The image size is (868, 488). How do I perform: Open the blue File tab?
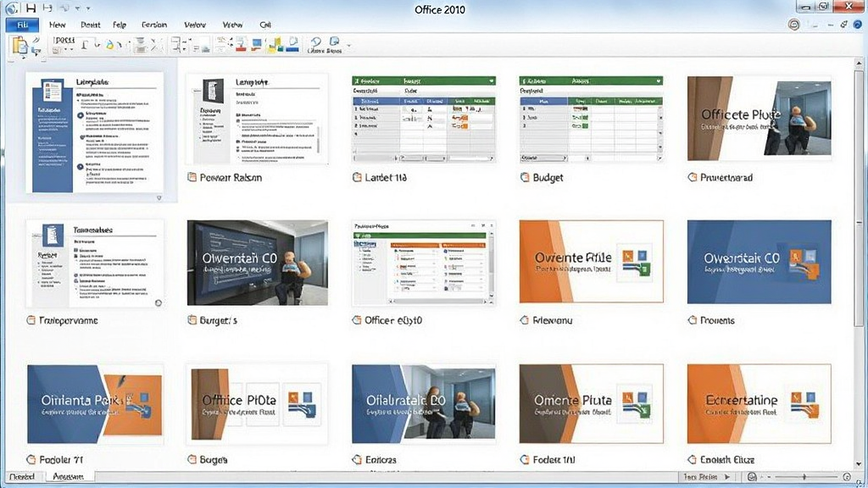tap(22, 25)
